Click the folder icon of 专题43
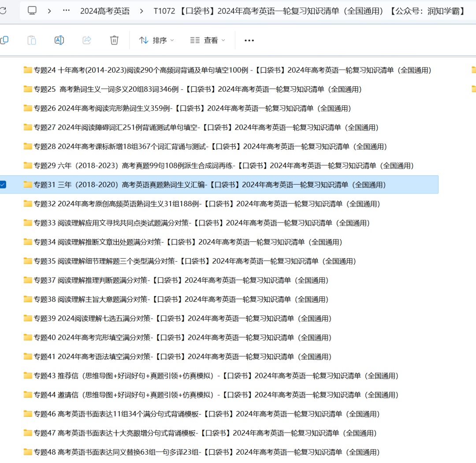476x463 pixels. pos(28,376)
